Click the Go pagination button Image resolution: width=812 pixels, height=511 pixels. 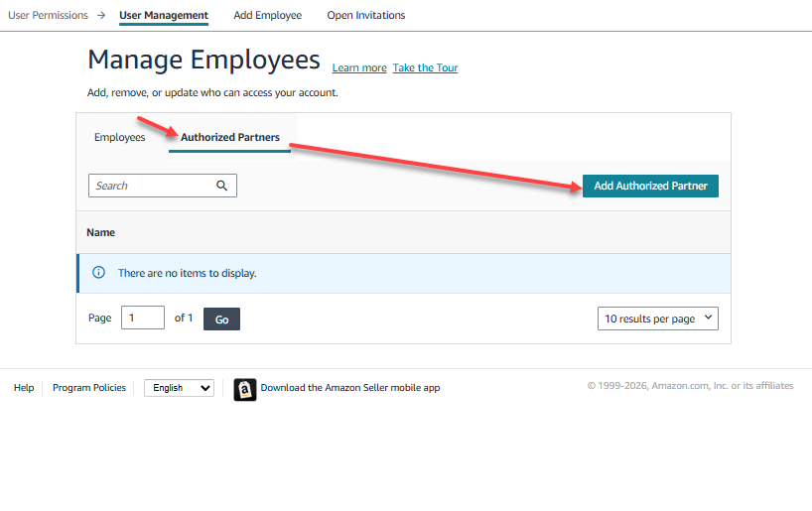[x=221, y=319]
